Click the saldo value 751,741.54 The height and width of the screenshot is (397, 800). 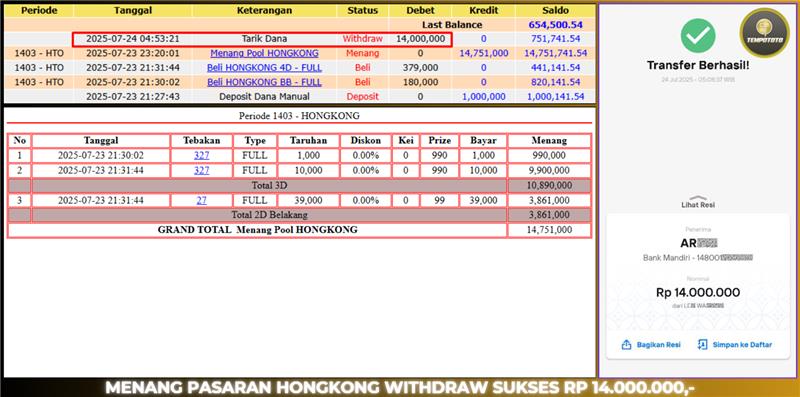click(x=556, y=39)
